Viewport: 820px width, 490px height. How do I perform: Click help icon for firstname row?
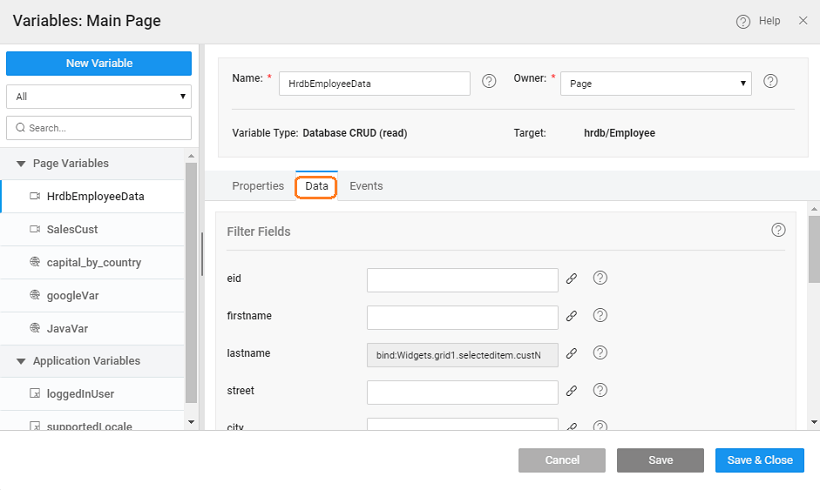pyautogui.click(x=600, y=316)
